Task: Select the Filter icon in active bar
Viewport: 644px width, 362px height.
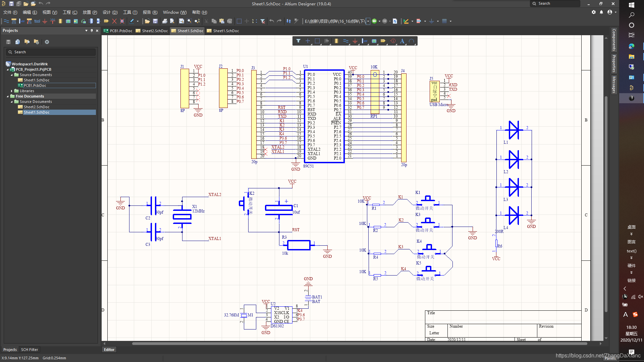Action: (x=298, y=41)
